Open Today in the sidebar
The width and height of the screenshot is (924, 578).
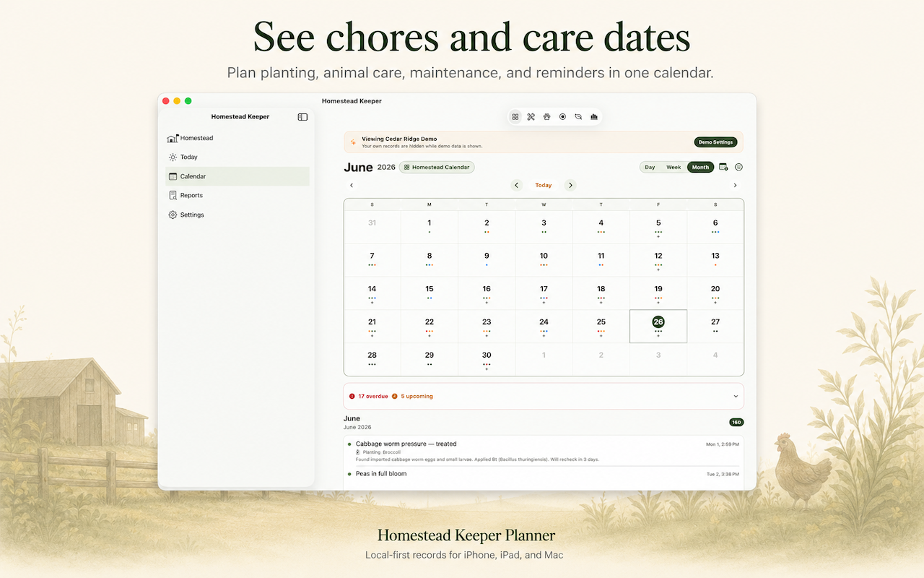coord(237,157)
